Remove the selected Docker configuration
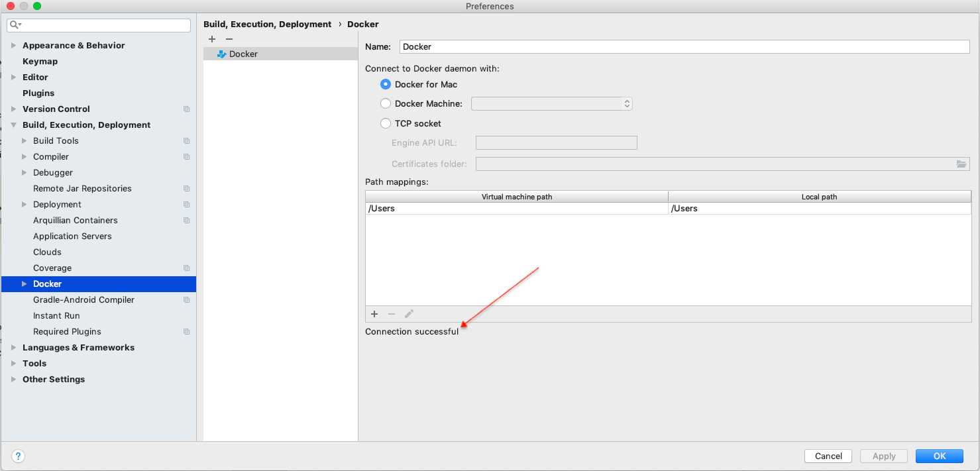This screenshot has height=471, width=980. (x=229, y=39)
